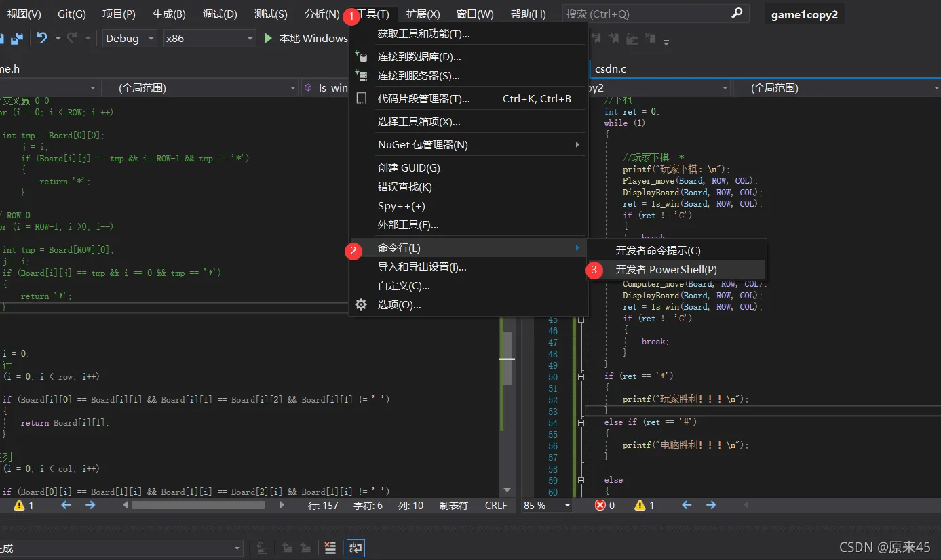Image resolution: width=941 pixels, height=560 pixels.
Task: Click right editor warning triangle indicator
Action: pyautogui.click(x=640, y=505)
